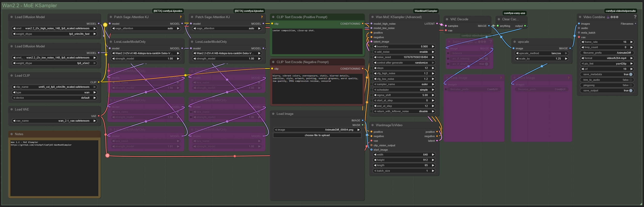644x207 pixels.
Task: Adjust the cfg_high_noise value field
Action: click(x=403, y=74)
